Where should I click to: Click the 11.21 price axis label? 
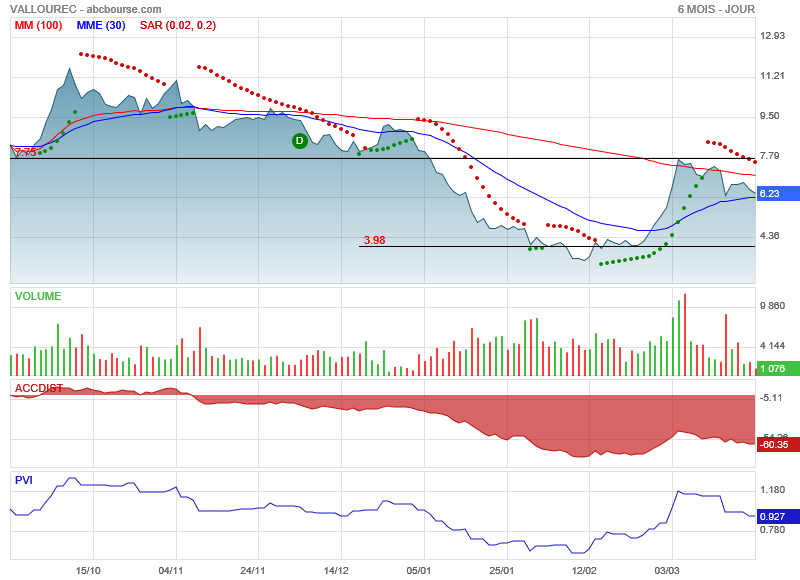pyautogui.click(x=772, y=76)
